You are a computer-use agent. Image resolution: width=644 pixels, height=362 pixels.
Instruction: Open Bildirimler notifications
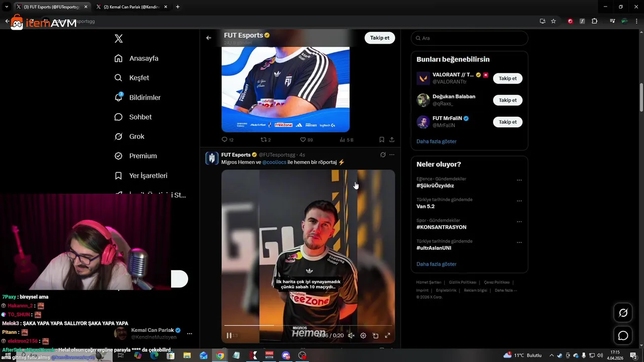pyautogui.click(x=137, y=98)
